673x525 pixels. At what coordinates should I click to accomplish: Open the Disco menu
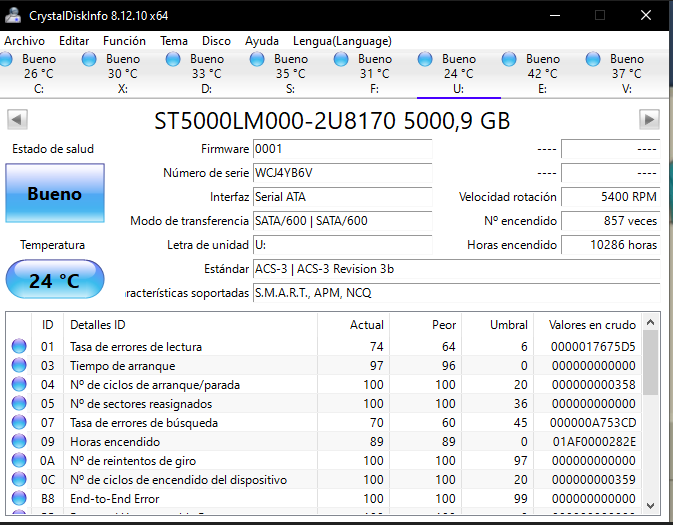pyautogui.click(x=216, y=41)
